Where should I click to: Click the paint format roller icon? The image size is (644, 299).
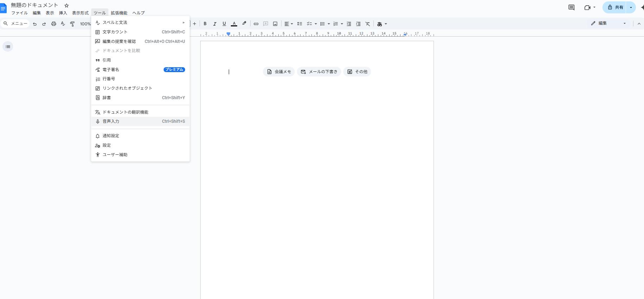(x=72, y=24)
